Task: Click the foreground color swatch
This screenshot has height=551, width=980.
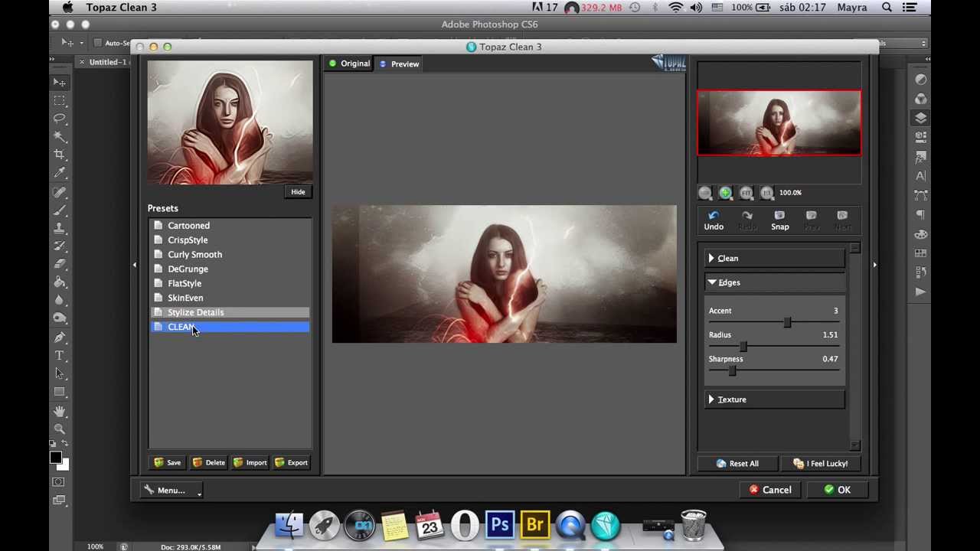Action: (55, 458)
